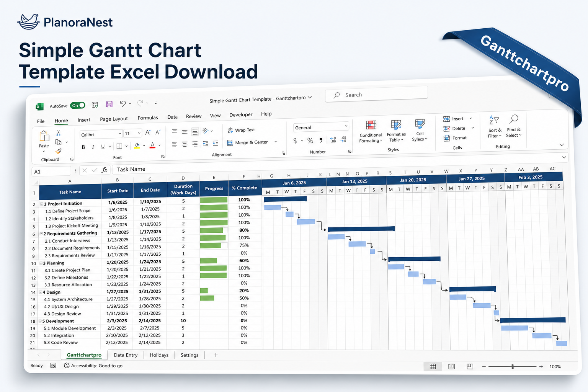Click the red Font Color button
This screenshot has height=392, width=588.
(x=152, y=145)
